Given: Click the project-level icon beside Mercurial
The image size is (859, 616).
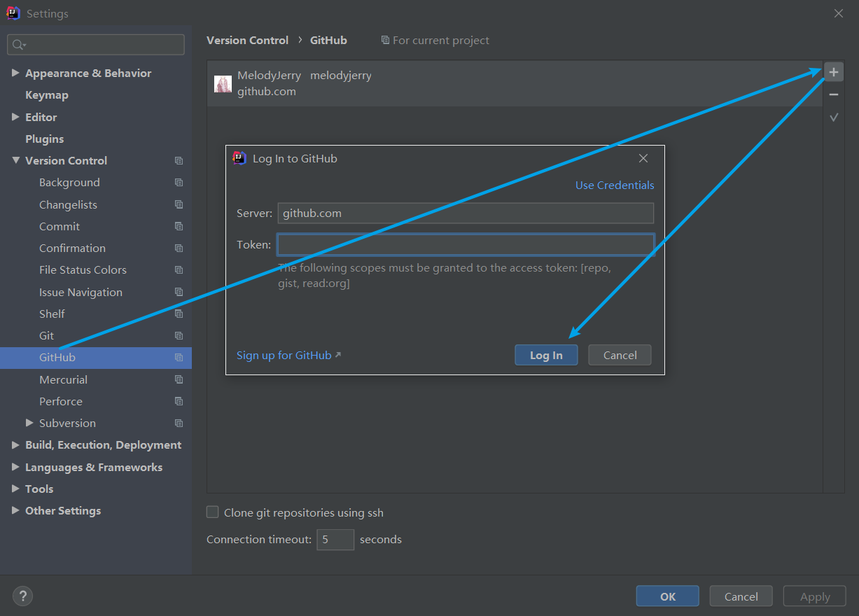Looking at the screenshot, I should click(179, 379).
